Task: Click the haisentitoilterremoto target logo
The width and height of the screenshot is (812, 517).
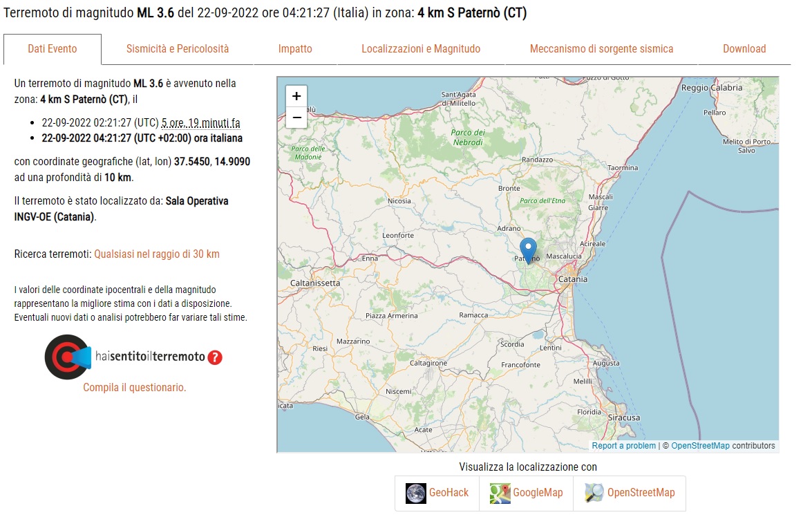Action: [68, 357]
